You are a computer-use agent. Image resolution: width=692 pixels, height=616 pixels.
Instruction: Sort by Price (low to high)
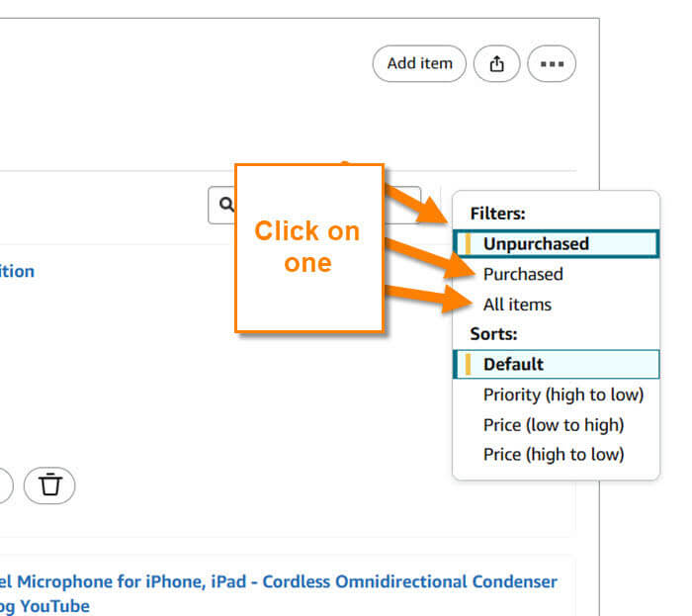click(x=556, y=425)
